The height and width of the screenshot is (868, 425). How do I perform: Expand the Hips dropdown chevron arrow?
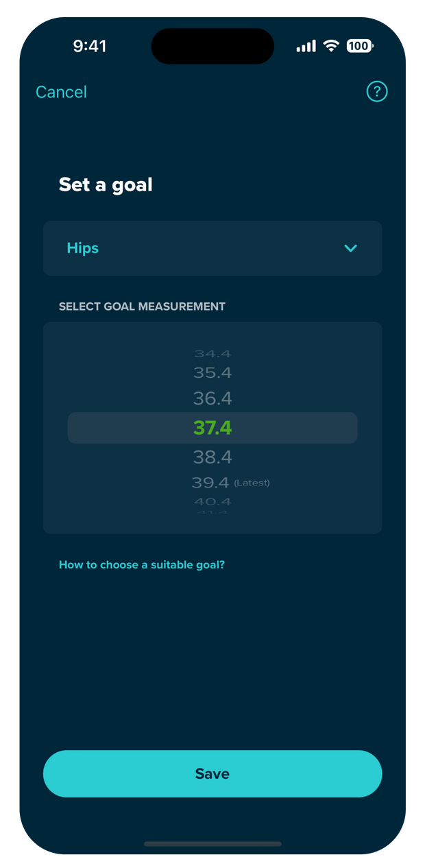[350, 248]
